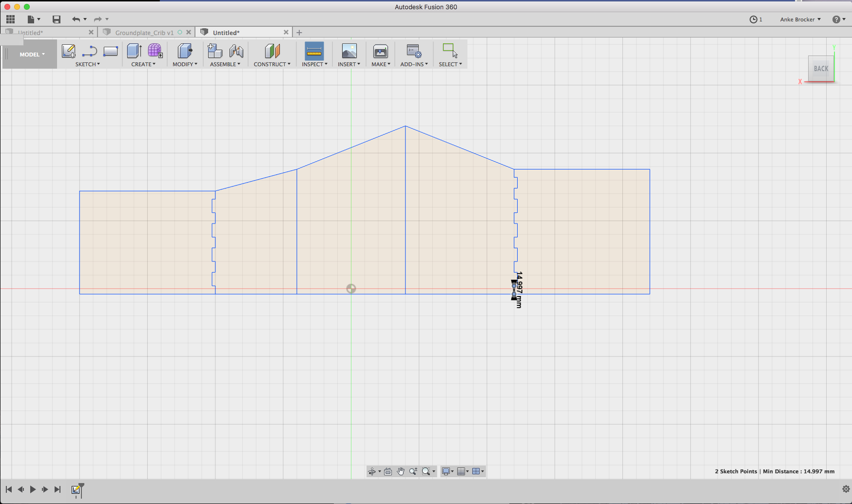The width and height of the screenshot is (852, 504).
Task: Undo the last action
Action: [x=76, y=19]
